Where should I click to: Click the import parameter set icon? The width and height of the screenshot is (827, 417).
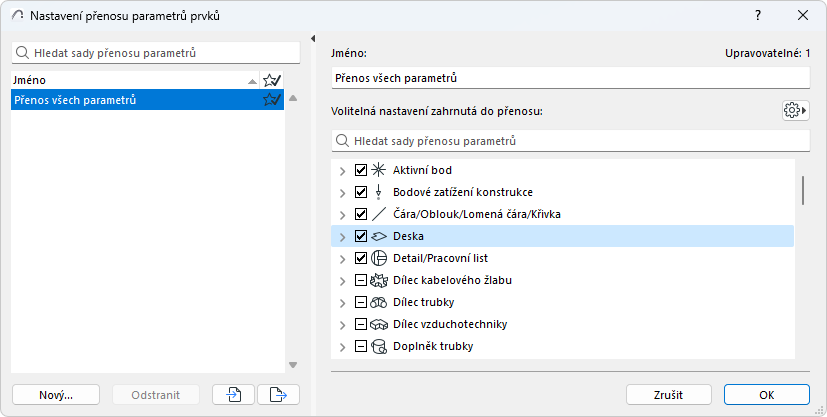click(x=233, y=395)
